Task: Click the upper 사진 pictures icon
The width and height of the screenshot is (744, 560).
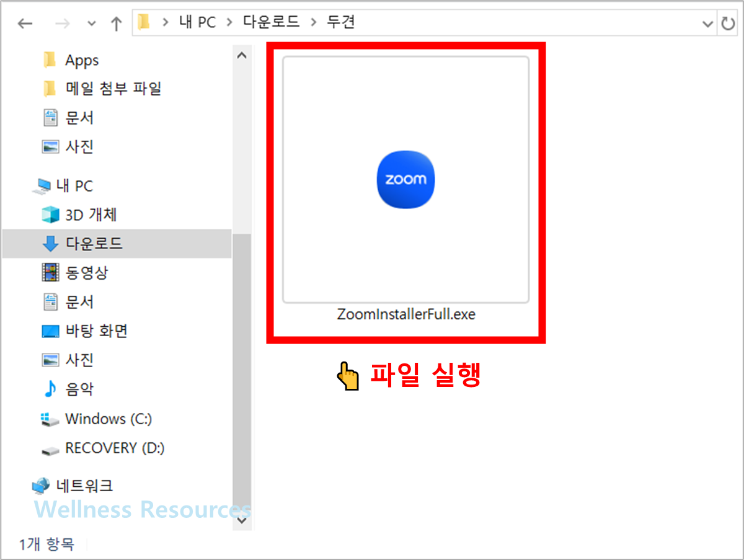Action: (50, 147)
